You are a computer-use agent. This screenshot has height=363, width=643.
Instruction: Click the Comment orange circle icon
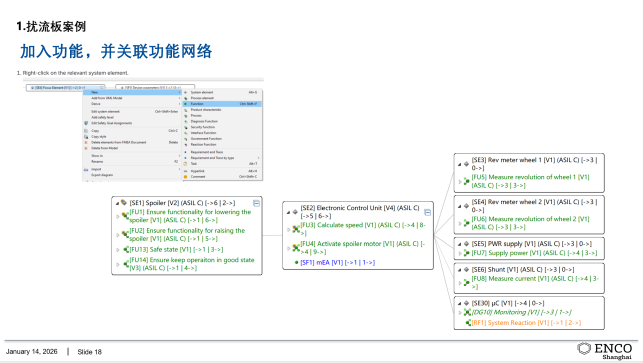coord(185,177)
